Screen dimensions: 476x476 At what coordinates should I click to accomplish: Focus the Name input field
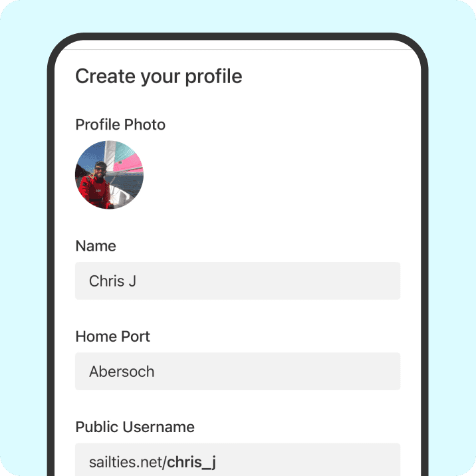click(237, 281)
